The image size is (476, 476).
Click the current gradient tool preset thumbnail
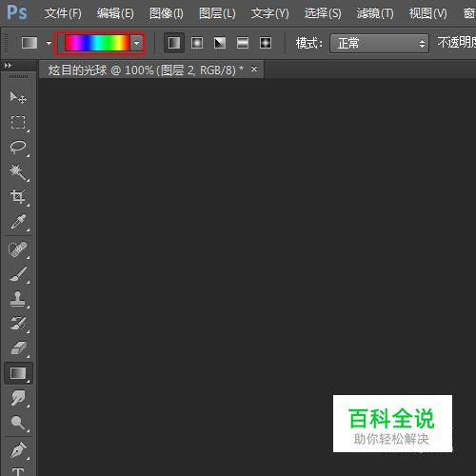[x=30, y=43]
